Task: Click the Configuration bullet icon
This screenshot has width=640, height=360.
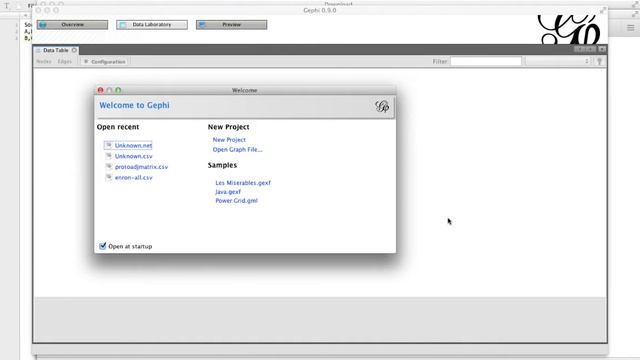Action: (86, 62)
